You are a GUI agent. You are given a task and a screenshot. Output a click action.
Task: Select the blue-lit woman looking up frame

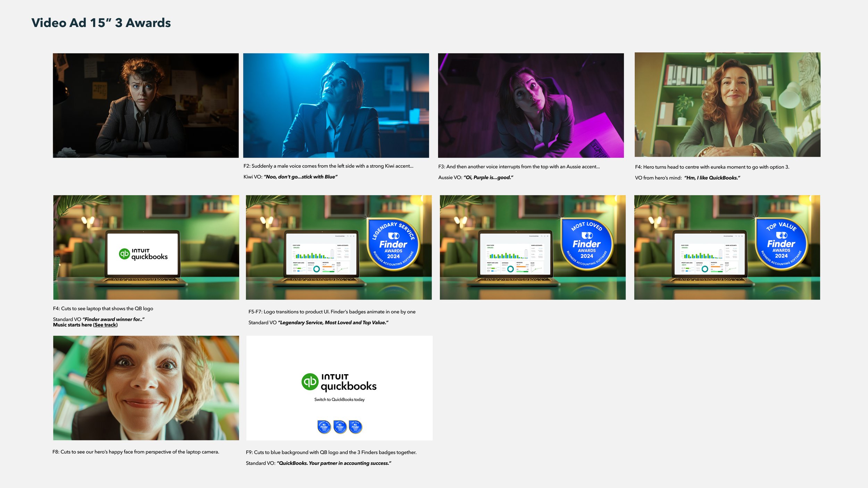336,106
